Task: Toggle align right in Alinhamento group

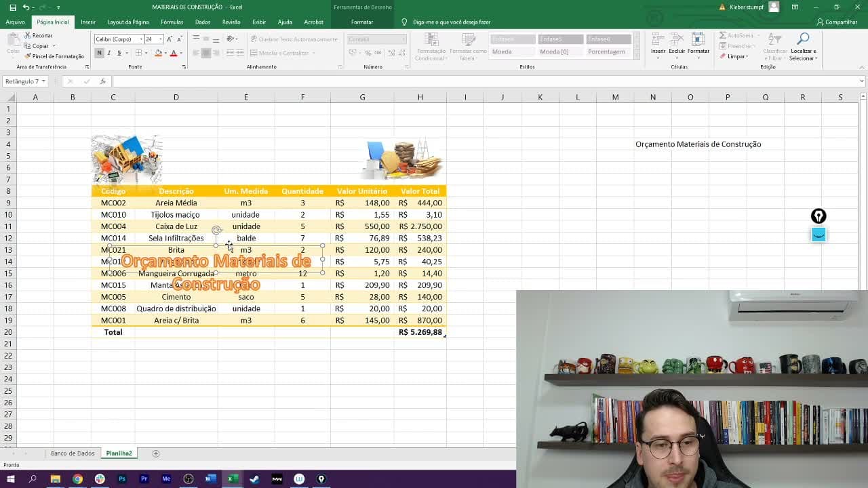Action: click(x=216, y=53)
